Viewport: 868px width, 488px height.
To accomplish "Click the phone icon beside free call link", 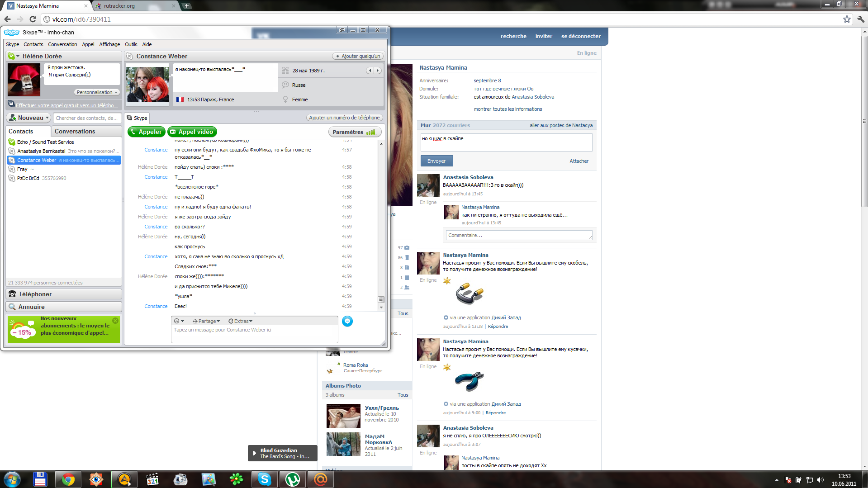I will click(11, 104).
